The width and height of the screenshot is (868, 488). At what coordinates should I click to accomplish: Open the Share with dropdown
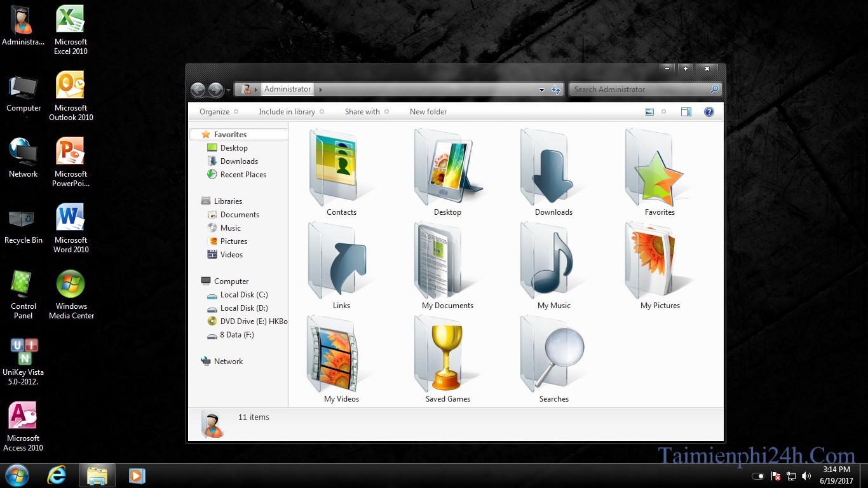click(367, 112)
